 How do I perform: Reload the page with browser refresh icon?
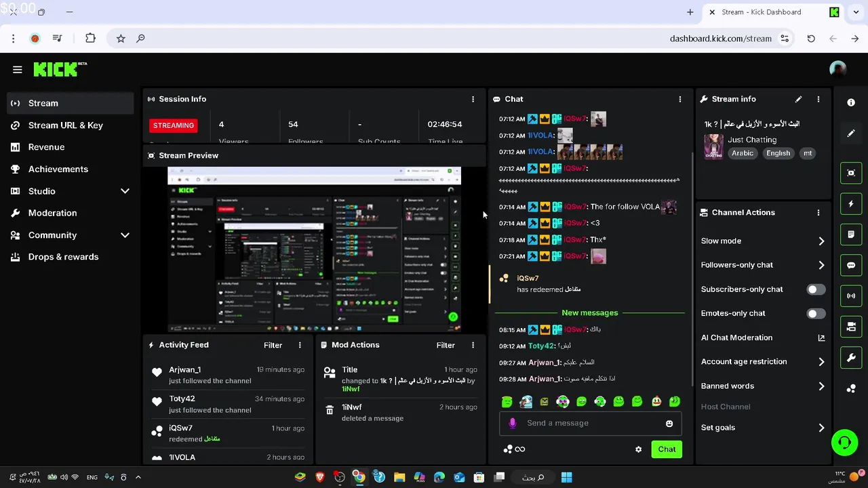(811, 39)
